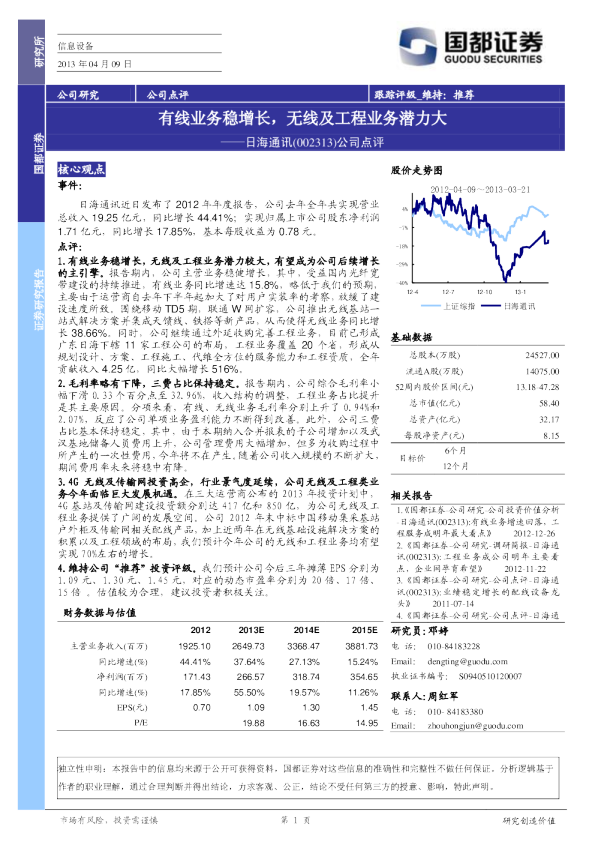Viewport: 595px width, 842px height.
Task: Click related report dated 2012-12-26
Action: [x=478, y=521]
